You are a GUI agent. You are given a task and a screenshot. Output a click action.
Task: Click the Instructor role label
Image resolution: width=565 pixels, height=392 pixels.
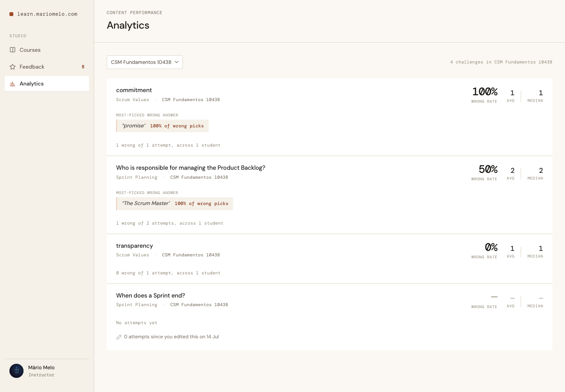pos(41,375)
